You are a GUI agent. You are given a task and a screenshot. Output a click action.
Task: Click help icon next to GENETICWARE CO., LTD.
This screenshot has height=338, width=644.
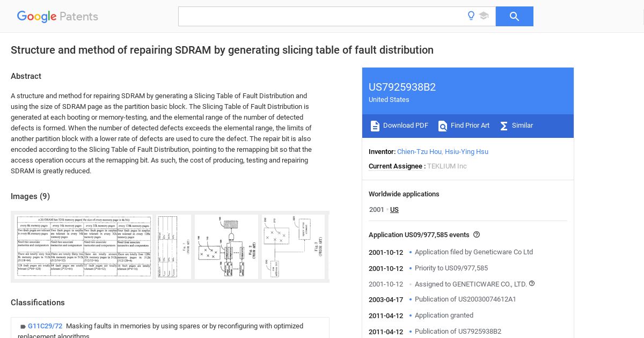(x=532, y=284)
